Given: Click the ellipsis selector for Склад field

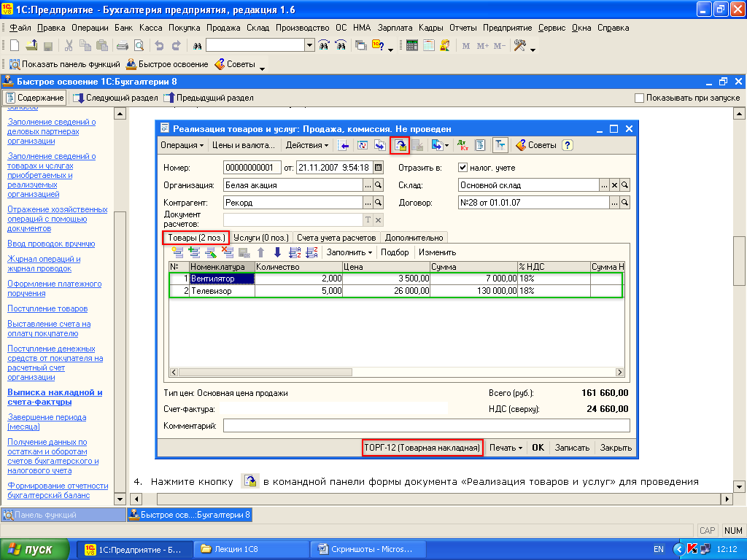Looking at the screenshot, I should click(x=604, y=185).
